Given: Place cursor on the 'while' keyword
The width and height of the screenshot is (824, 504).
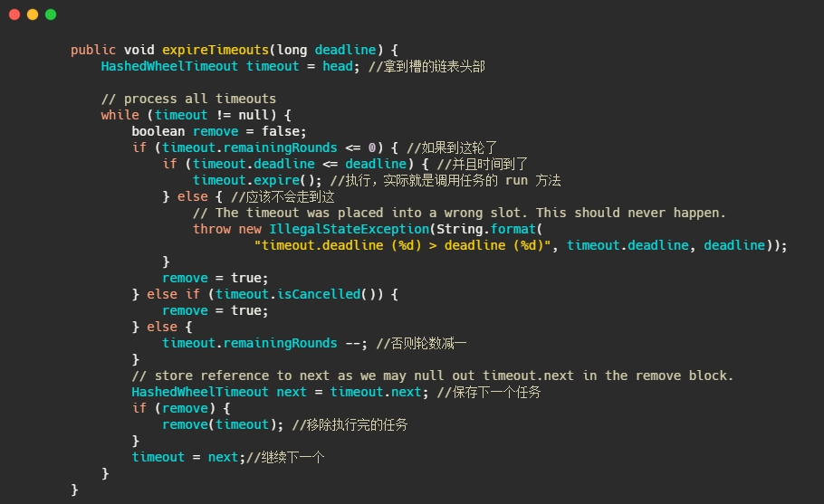Looking at the screenshot, I should 120,115.
